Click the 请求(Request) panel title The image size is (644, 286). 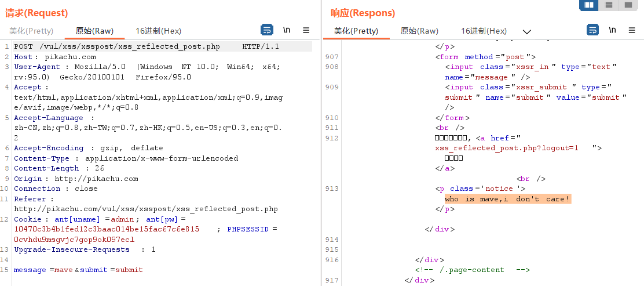36,13
